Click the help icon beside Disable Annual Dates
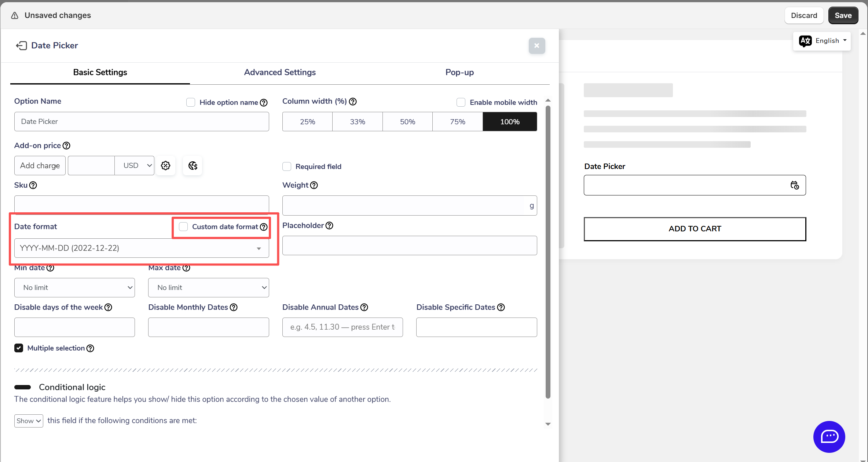This screenshot has height=462, width=868. coord(364,307)
